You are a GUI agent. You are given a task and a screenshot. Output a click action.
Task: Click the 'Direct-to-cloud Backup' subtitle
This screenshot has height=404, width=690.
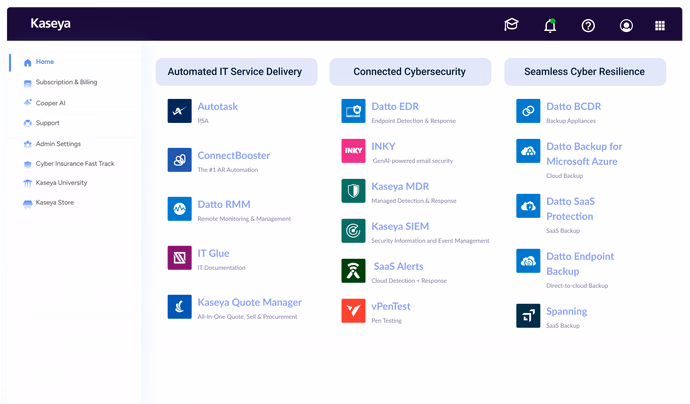point(577,286)
